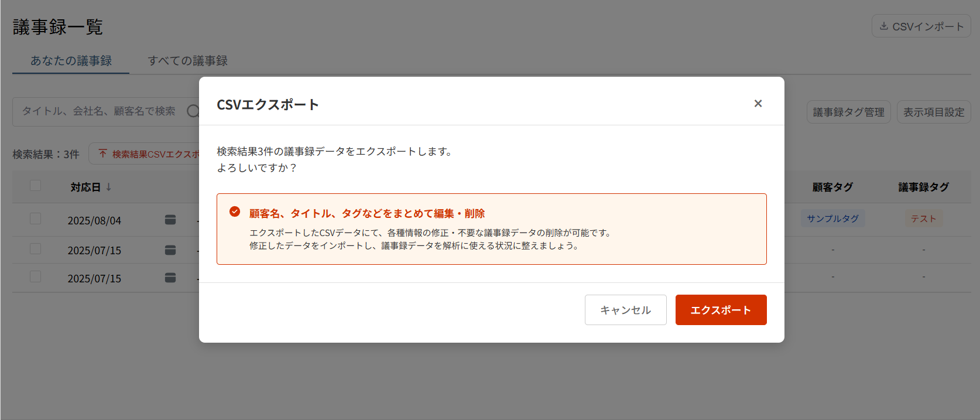Click the blue サンプルタグ tag
Screen dimensions: 980x420
point(832,218)
